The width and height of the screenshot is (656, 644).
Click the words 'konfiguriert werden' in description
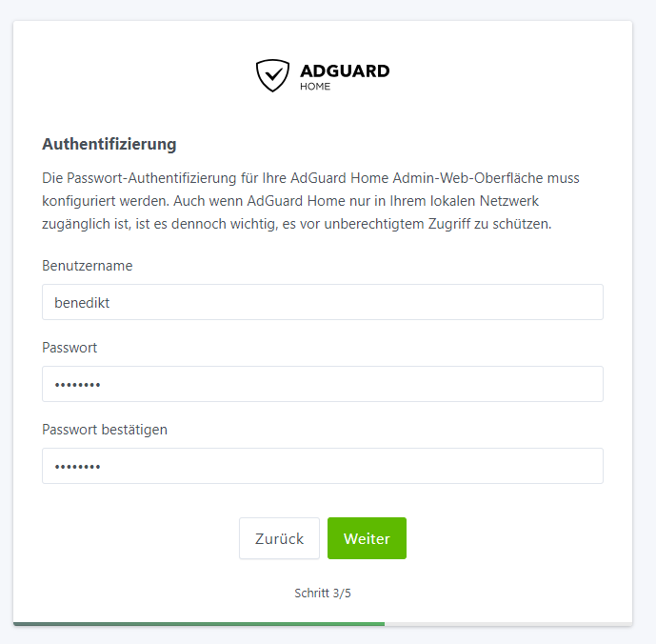106,201
